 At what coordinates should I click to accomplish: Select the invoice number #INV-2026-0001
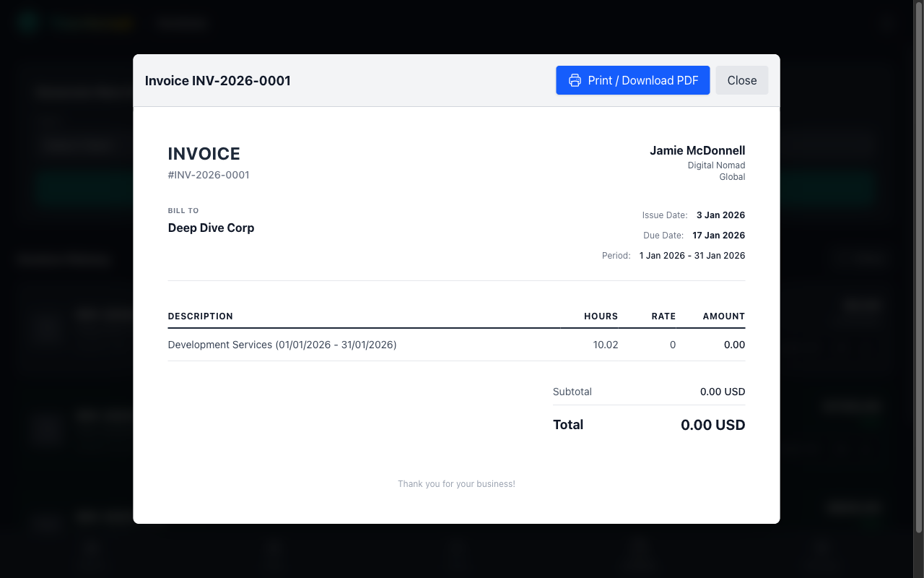[208, 175]
